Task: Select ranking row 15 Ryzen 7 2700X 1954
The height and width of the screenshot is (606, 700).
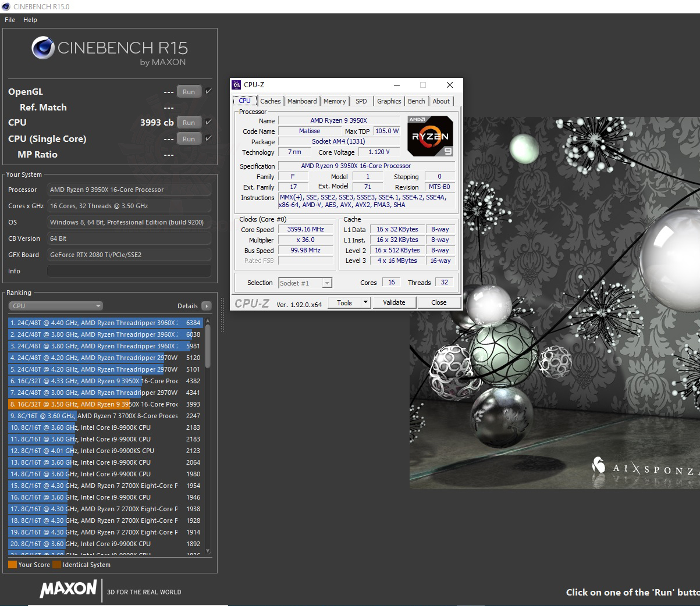Action: pyautogui.click(x=105, y=486)
